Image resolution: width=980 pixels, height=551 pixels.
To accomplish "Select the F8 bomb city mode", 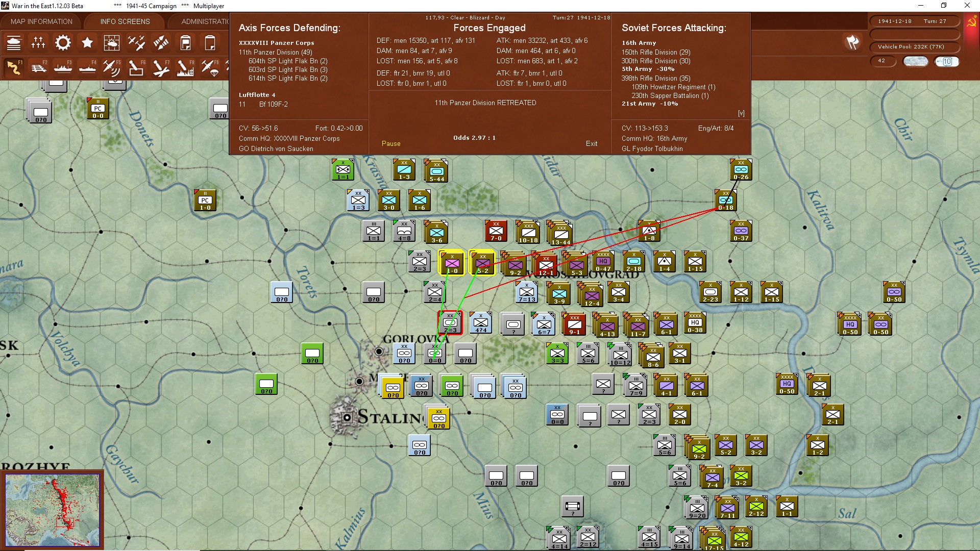I will [x=185, y=67].
